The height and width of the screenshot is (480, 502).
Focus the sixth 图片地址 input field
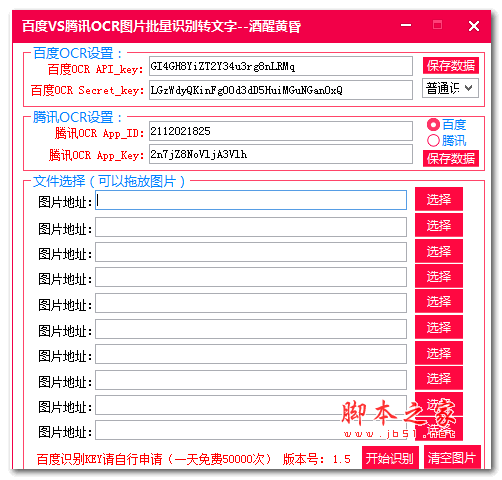[251, 329]
